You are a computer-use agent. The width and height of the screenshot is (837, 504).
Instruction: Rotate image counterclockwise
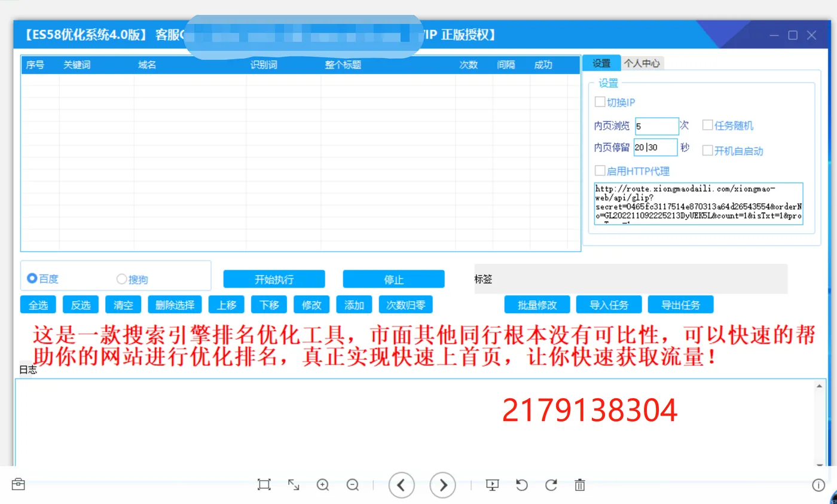click(x=522, y=485)
